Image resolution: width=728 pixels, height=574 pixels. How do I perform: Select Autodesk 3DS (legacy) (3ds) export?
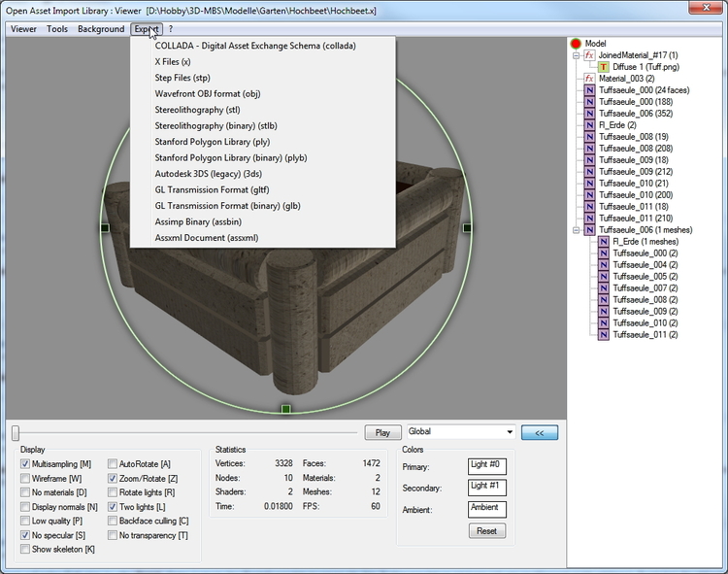263,174
